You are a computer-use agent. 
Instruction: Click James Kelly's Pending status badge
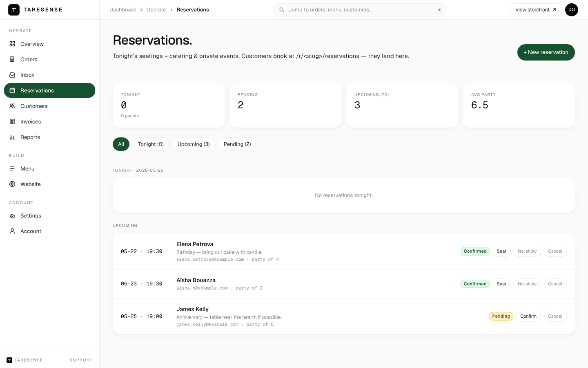501,316
